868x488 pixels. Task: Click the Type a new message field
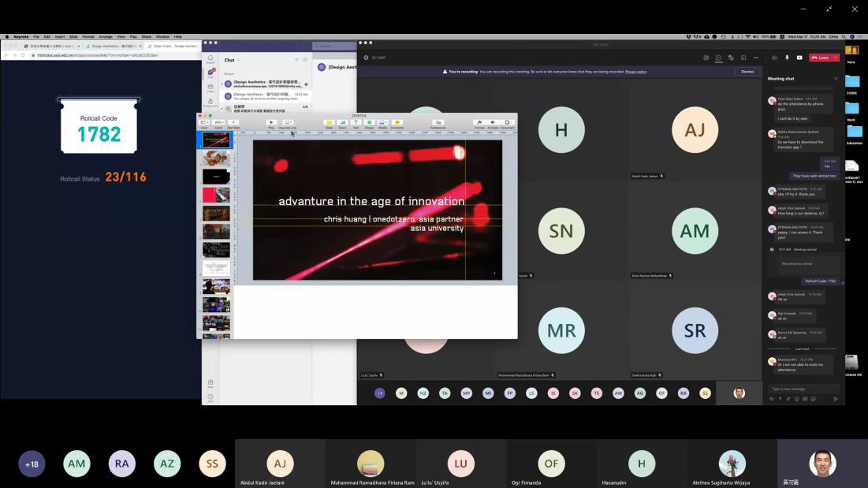click(x=804, y=389)
